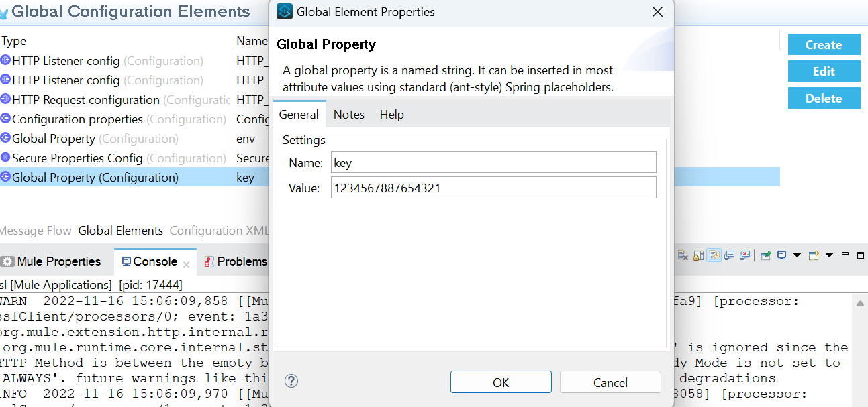Viewport: 868px width, 407px height.
Task: Click the Create button
Action: [824, 45]
